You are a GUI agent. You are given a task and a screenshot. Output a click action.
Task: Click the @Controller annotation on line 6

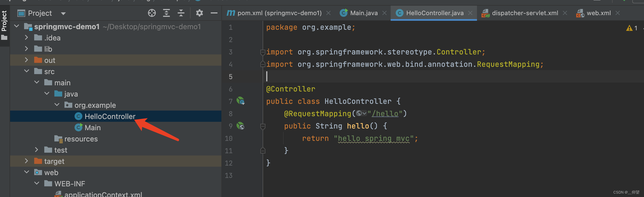click(291, 89)
